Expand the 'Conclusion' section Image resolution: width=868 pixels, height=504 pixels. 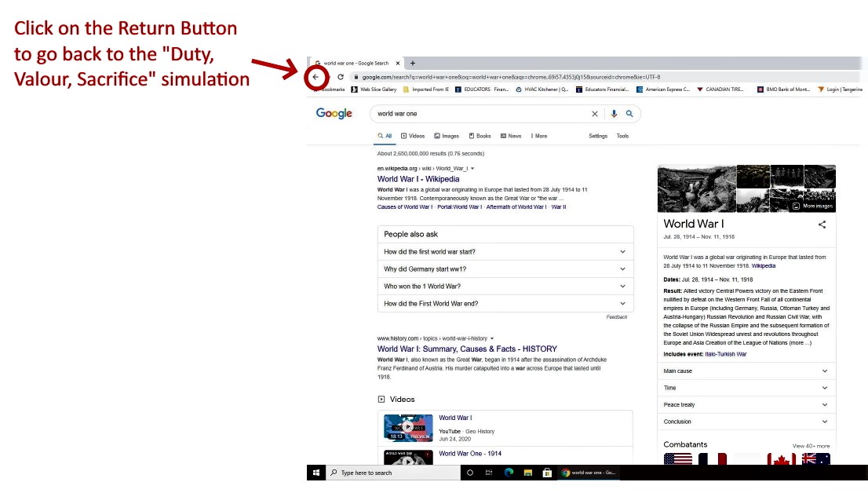click(x=746, y=422)
